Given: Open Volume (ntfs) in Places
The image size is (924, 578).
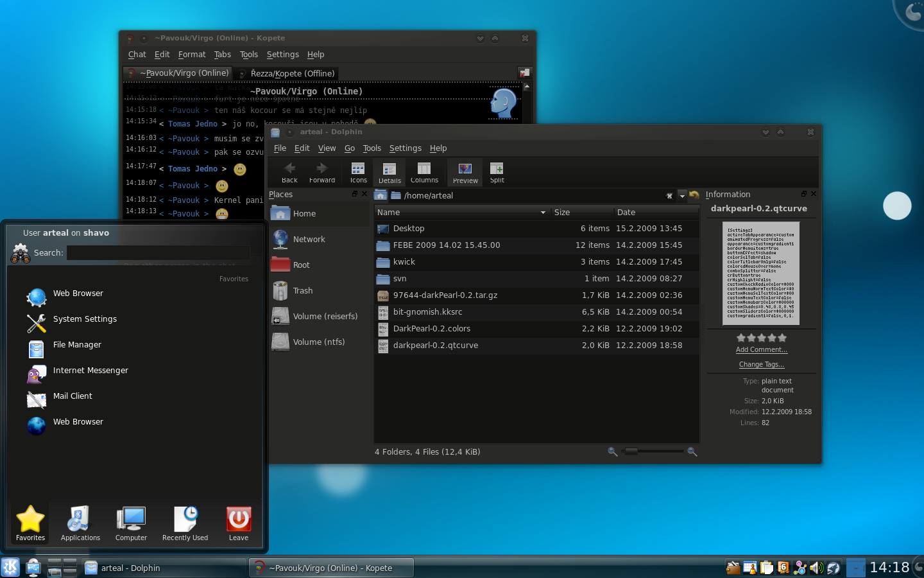Looking at the screenshot, I should 319,342.
